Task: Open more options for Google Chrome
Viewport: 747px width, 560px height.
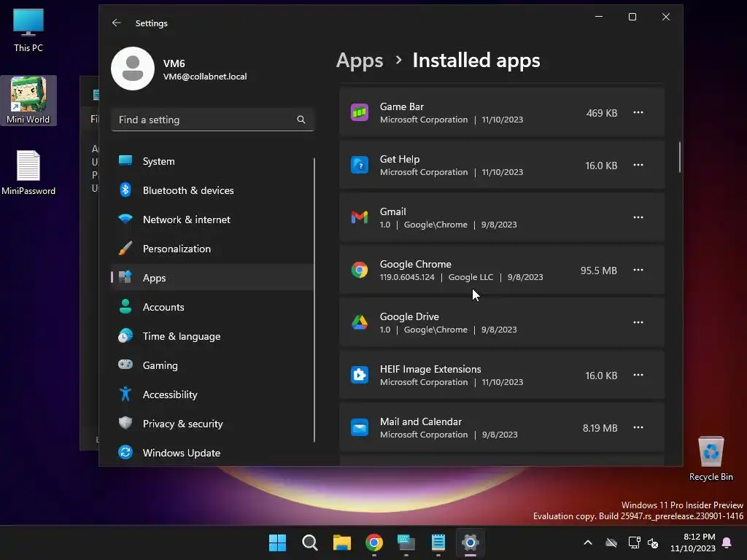Action: point(638,270)
